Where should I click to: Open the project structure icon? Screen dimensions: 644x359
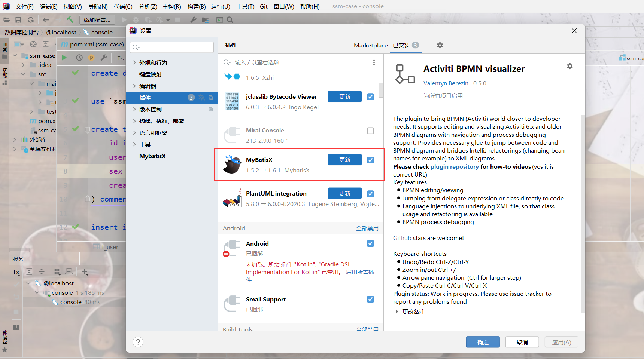(205, 20)
